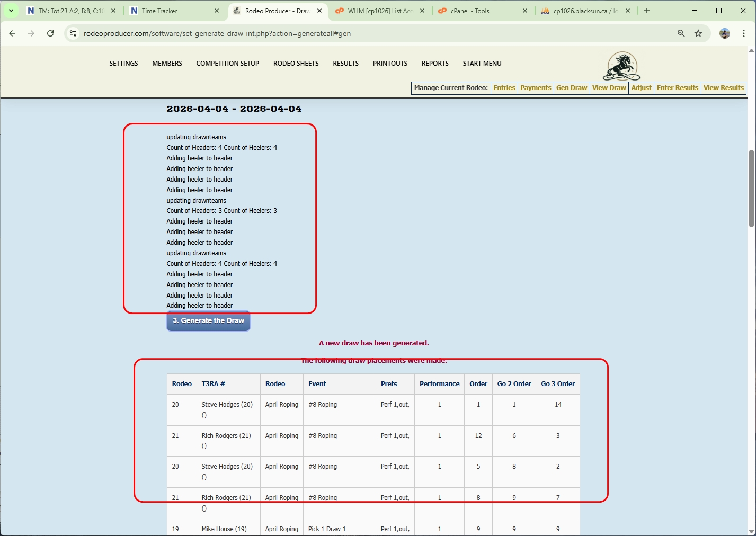The image size is (756, 536).
Task: Click the Go 3 Order column header
Action: [x=558, y=384]
